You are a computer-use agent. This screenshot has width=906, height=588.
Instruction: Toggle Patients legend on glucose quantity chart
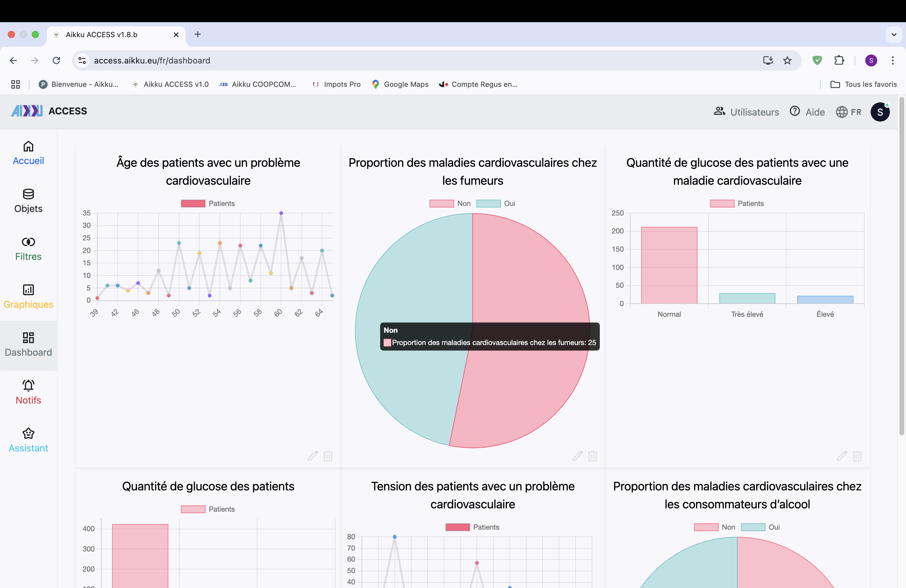(x=208, y=509)
